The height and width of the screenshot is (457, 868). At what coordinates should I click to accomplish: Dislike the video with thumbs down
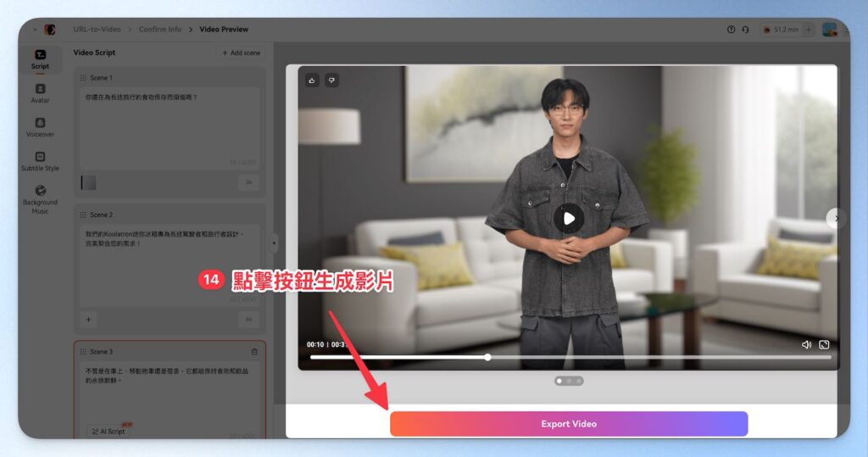pos(331,81)
